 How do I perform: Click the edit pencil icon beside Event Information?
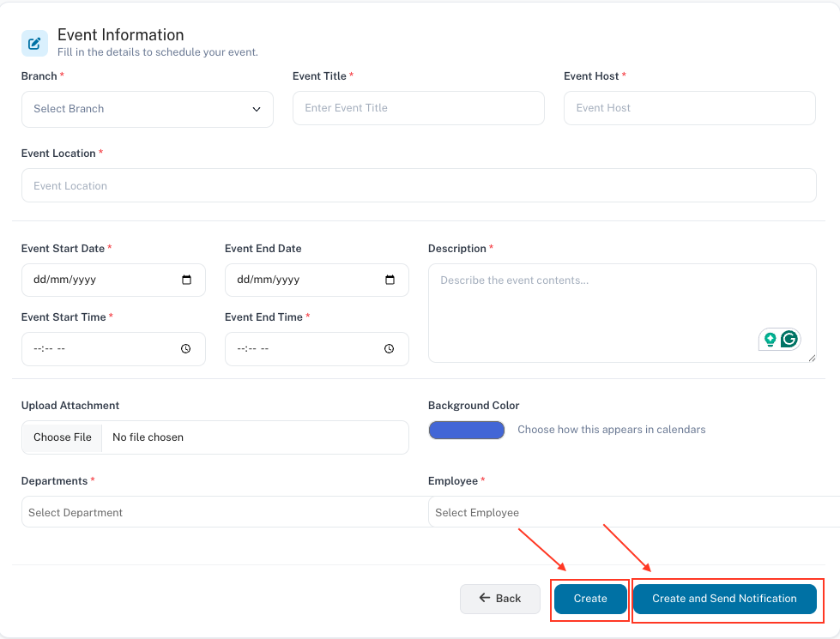[34, 44]
